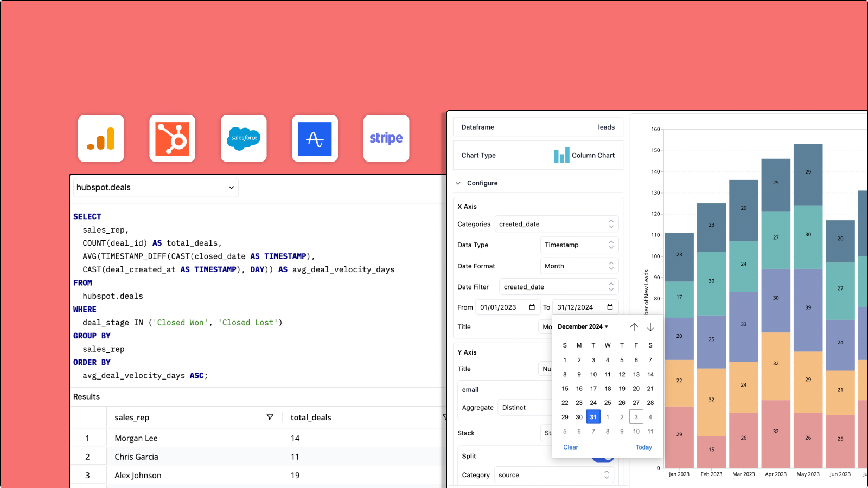Click the Today link in the calendar
868x488 pixels.
click(x=643, y=447)
